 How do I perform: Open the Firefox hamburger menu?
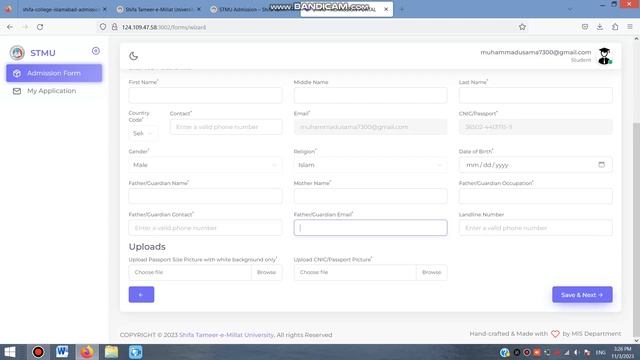click(630, 27)
